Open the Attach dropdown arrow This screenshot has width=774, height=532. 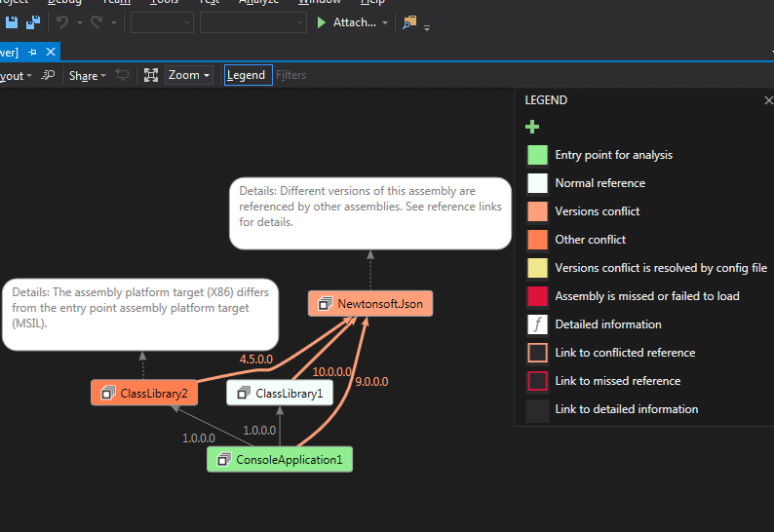[x=385, y=22]
